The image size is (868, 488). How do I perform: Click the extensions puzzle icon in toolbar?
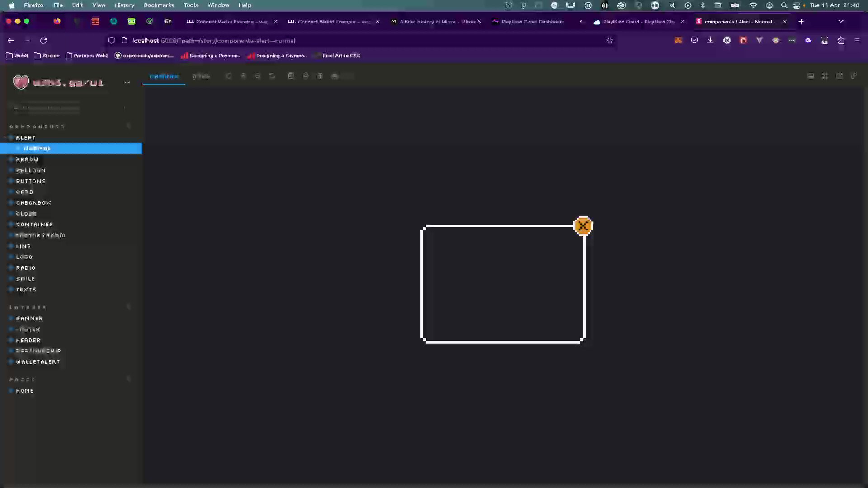[x=841, y=41]
